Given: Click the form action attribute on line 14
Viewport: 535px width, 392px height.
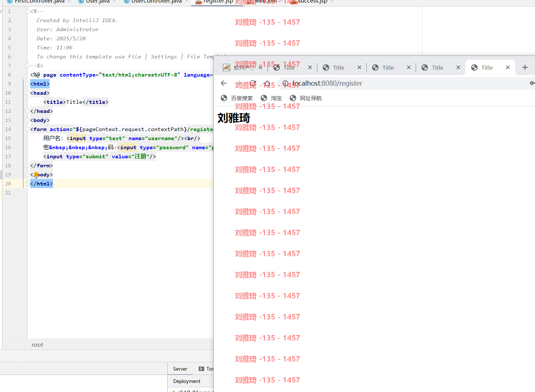Looking at the screenshot, I should pos(131,129).
